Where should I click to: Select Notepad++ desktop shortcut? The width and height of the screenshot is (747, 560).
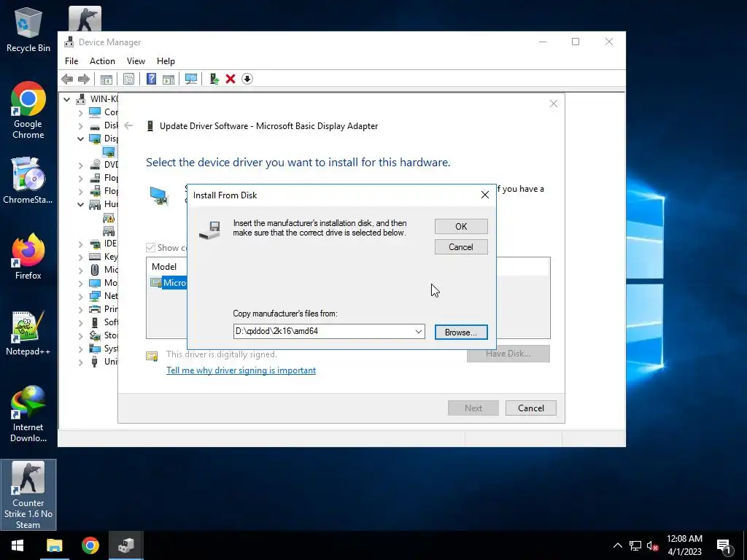[x=28, y=332]
